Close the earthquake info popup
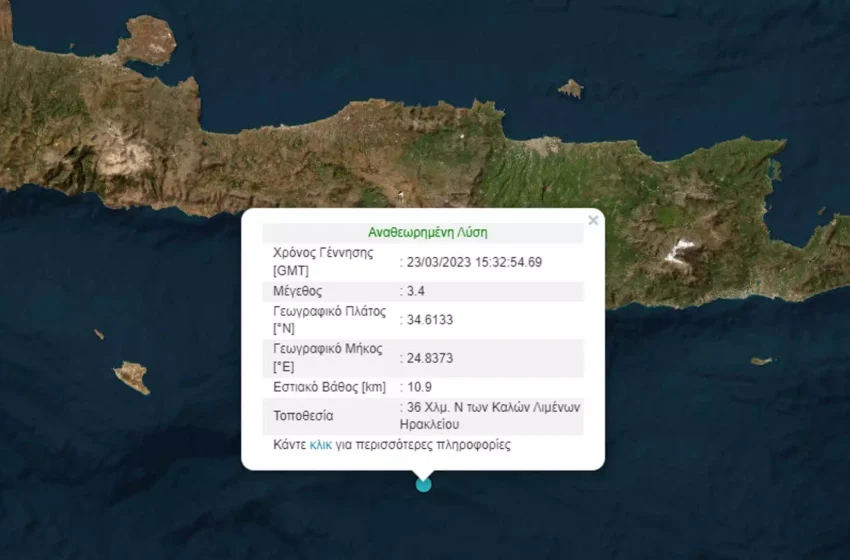 (593, 220)
